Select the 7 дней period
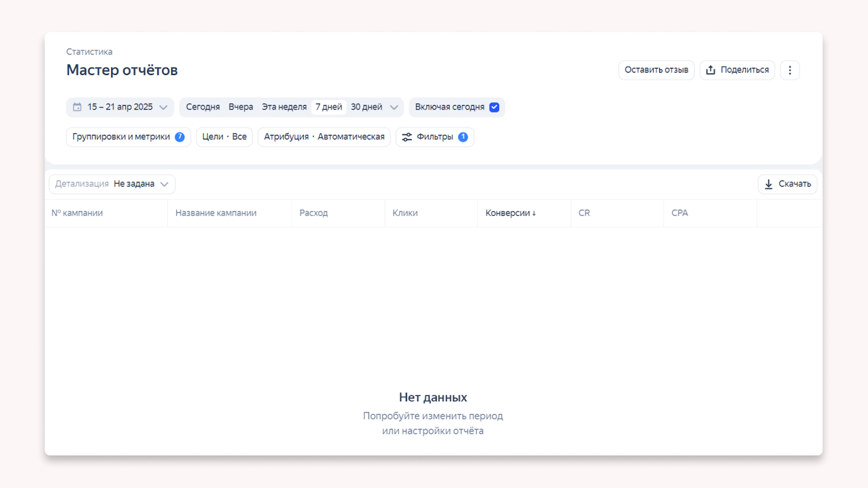This screenshot has width=868, height=488. coord(329,107)
